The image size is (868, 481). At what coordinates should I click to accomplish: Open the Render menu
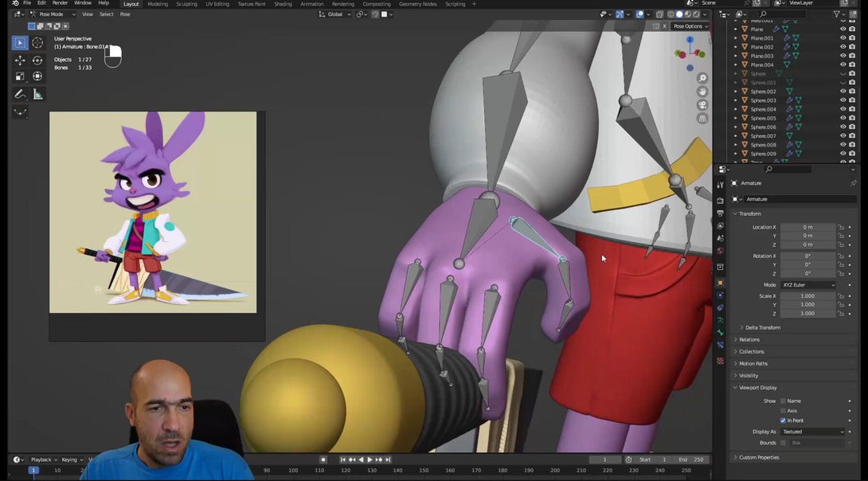point(60,3)
